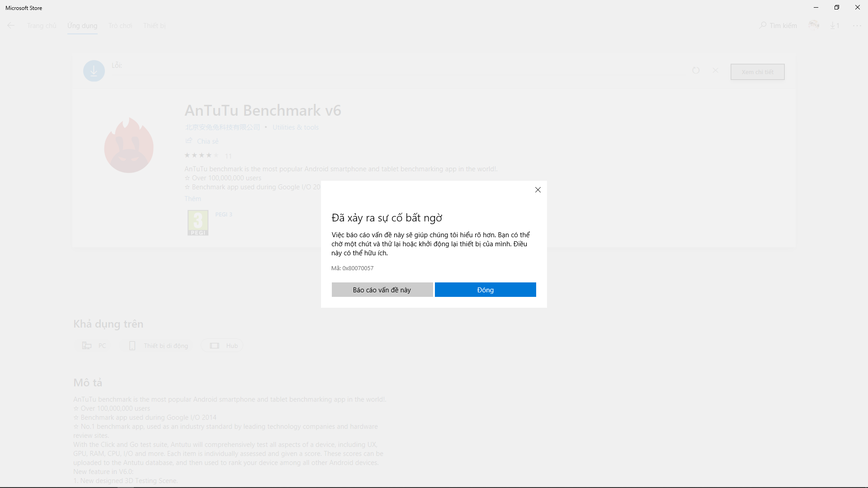Open the Trò chơi tab
The image size is (868, 488).
[120, 26]
